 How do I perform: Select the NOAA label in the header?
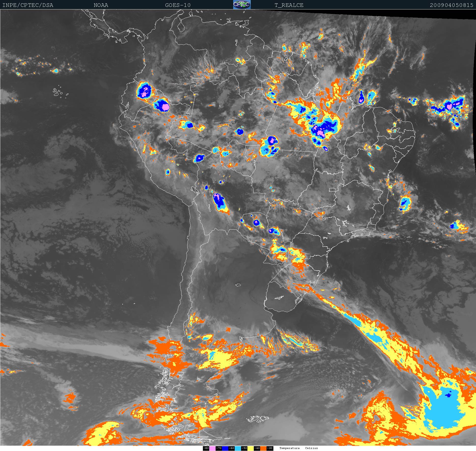pos(101,5)
